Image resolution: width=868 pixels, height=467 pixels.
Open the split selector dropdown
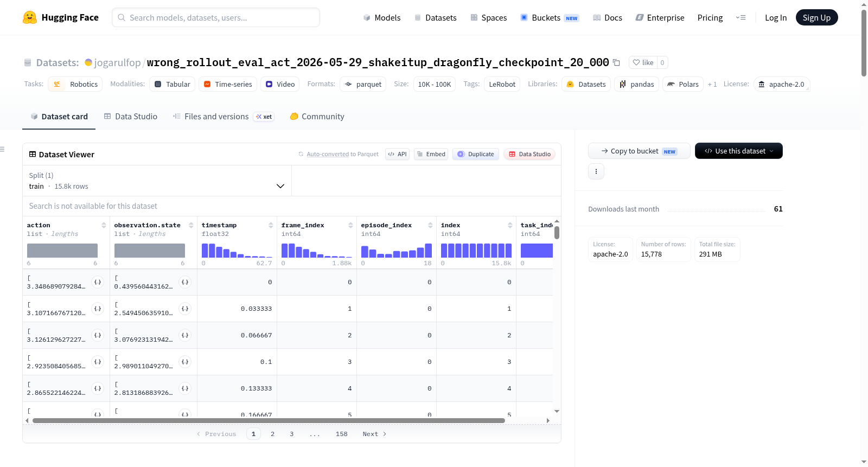pos(157,181)
